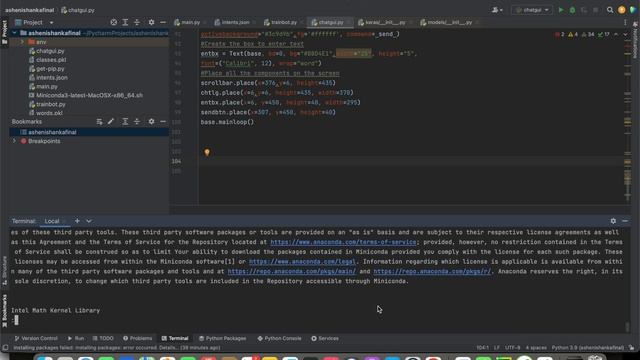
Task: Expand all in Bookmarks panel toolbar
Action: tap(125, 121)
